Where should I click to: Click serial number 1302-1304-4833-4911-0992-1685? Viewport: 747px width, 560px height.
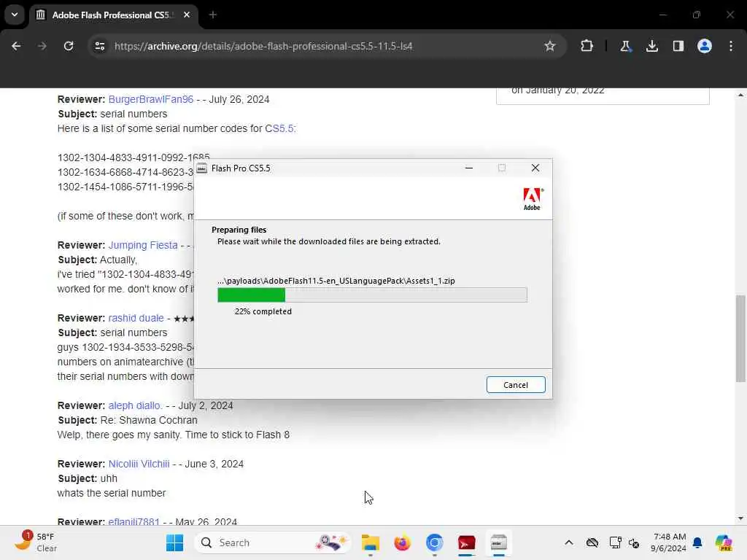pos(133,157)
